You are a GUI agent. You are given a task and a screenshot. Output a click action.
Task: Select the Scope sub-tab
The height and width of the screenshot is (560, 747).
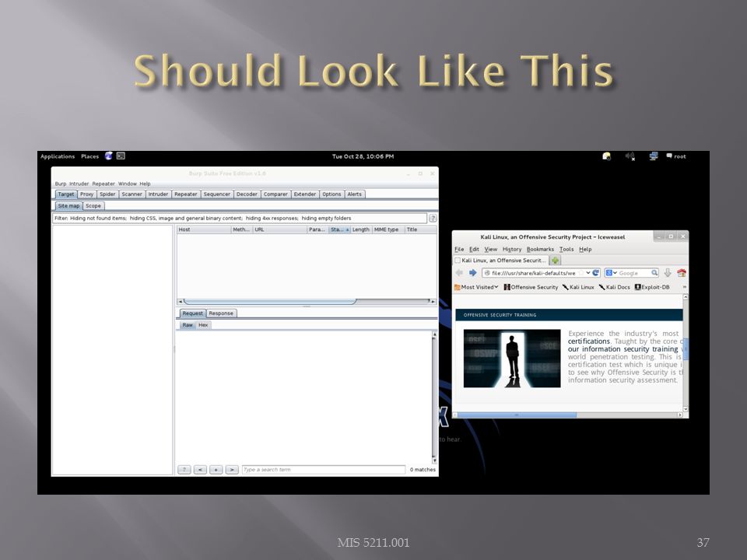click(x=93, y=205)
